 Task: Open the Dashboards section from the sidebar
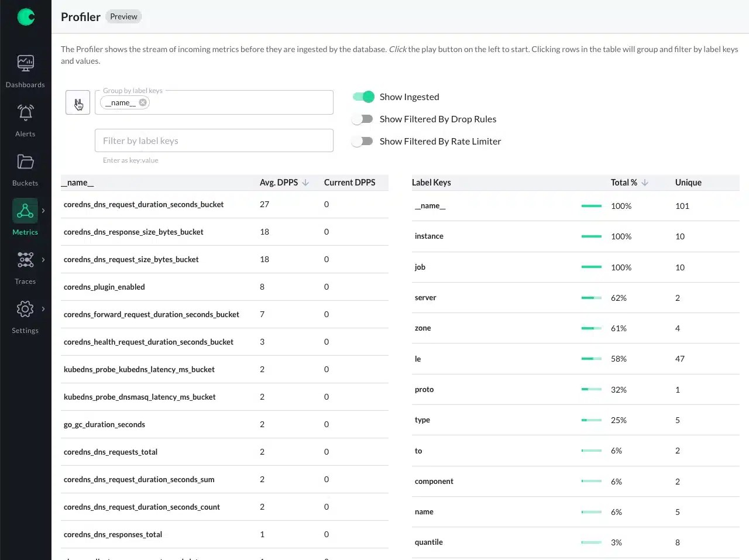pyautogui.click(x=25, y=70)
